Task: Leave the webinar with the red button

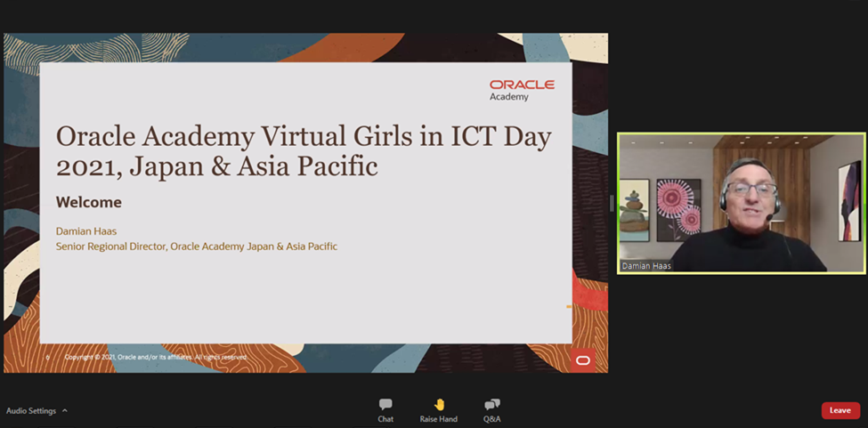Action: coord(840,410)
